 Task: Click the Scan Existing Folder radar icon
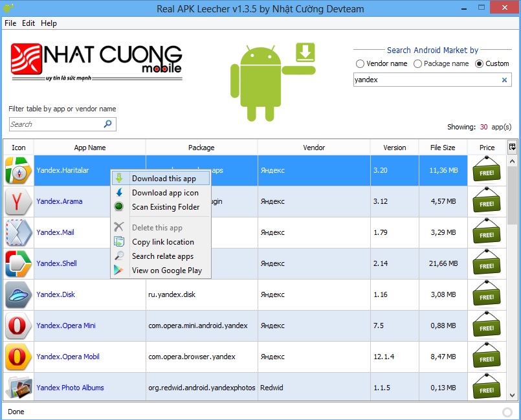point(119,206)
